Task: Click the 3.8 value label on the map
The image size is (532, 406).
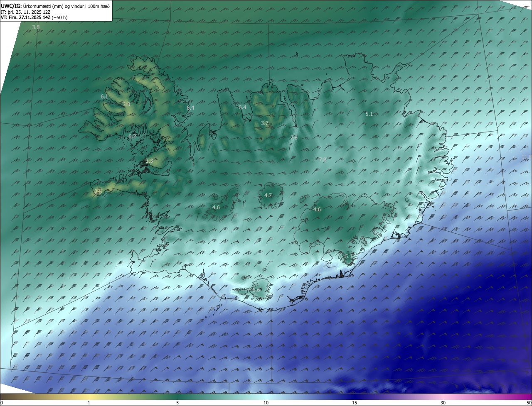Action: pyautogui.click(x=36, y=27)
